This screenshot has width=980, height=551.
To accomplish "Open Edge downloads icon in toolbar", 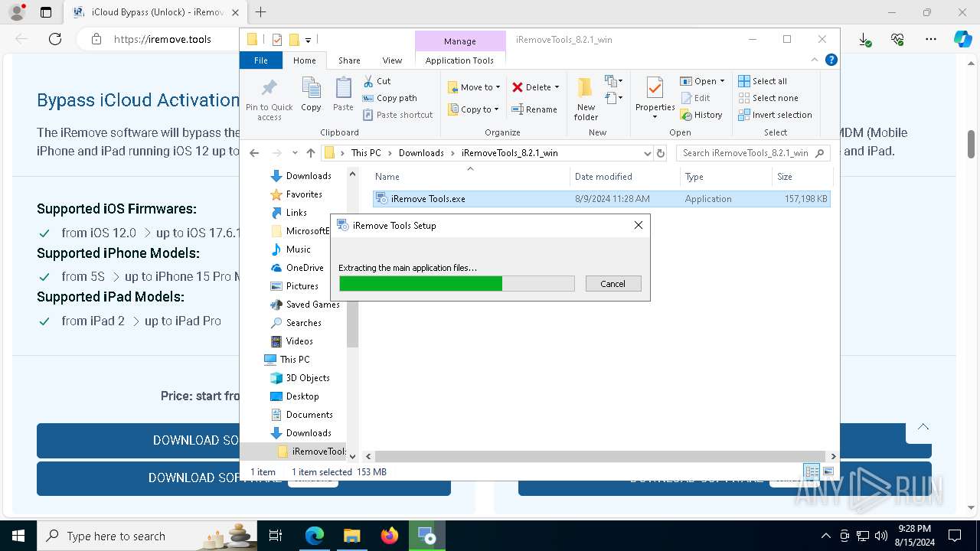I will click(x=864, y=39).
